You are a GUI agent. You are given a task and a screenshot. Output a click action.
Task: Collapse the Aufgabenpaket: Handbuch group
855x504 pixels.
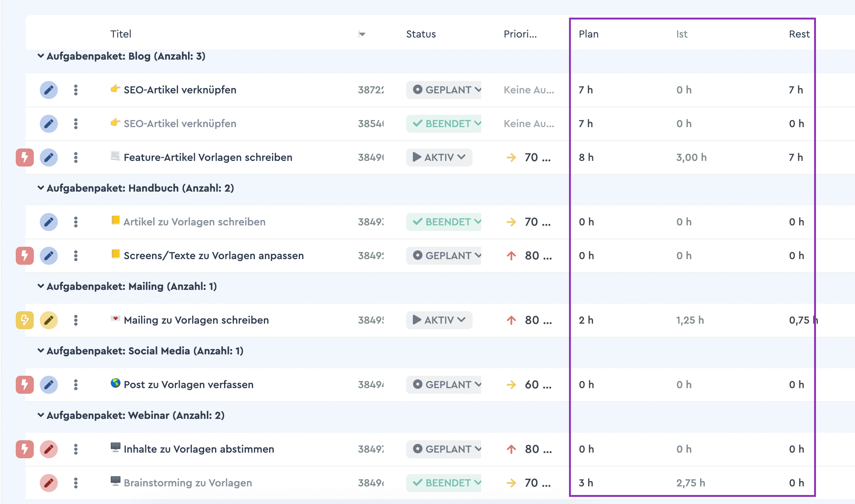(41, 188)
